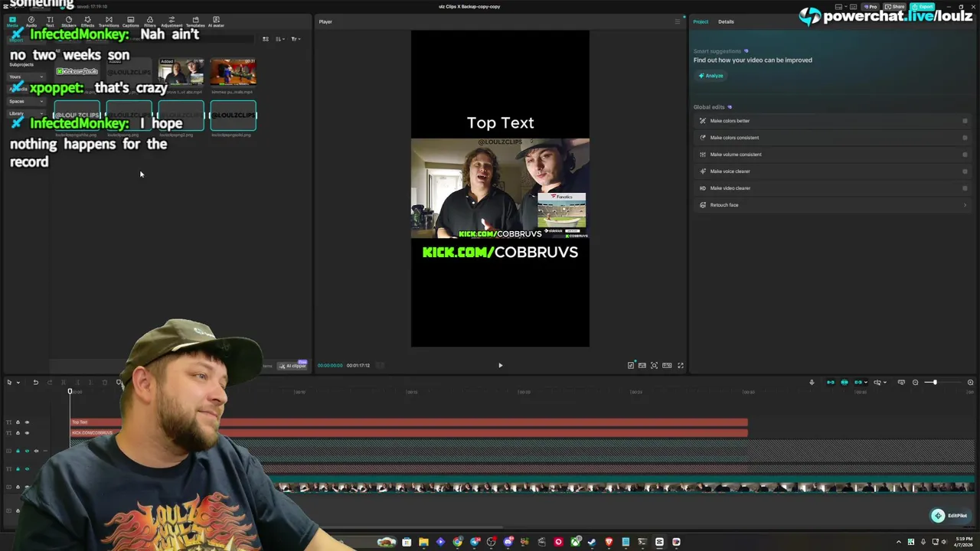
Task: Open the media type filter dropdown
Action: [295, 39]
